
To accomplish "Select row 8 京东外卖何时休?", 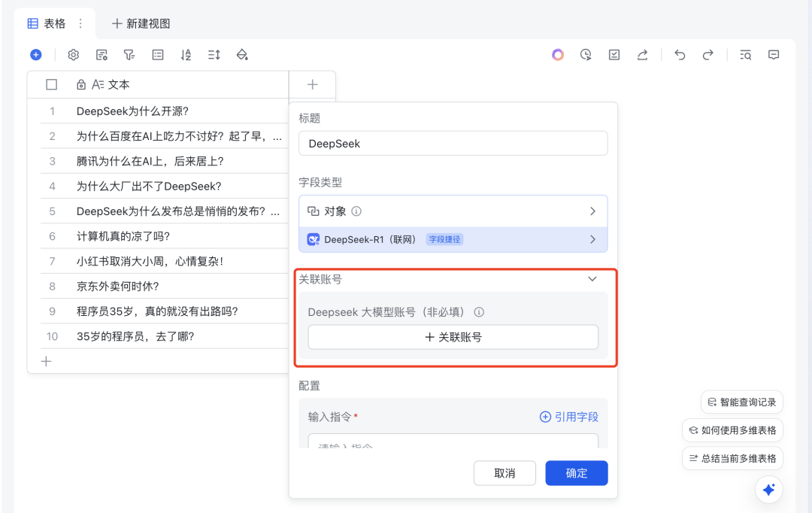I will [164, 286].
